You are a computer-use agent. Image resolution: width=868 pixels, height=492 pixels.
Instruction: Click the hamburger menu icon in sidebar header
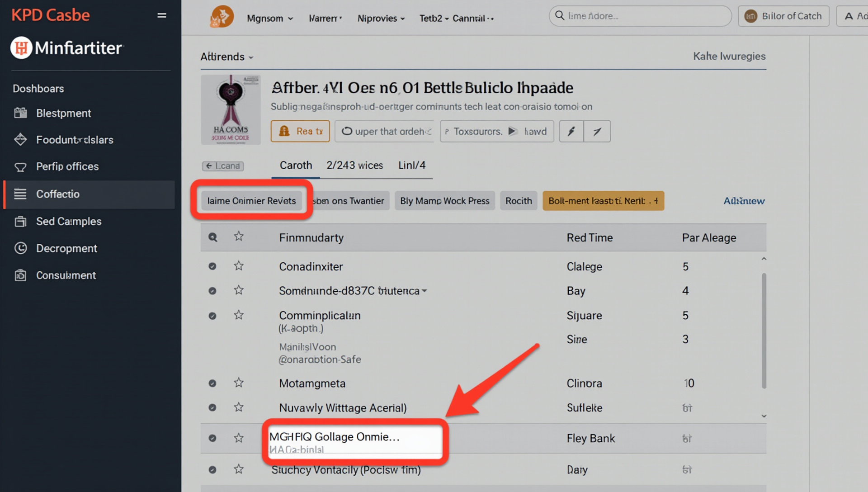(x=161, y=15)
